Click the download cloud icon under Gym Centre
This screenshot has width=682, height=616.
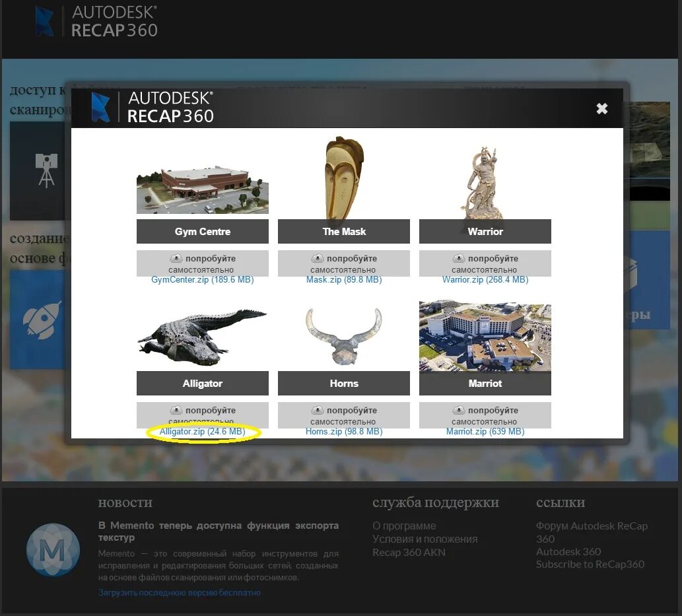point(176,258)
